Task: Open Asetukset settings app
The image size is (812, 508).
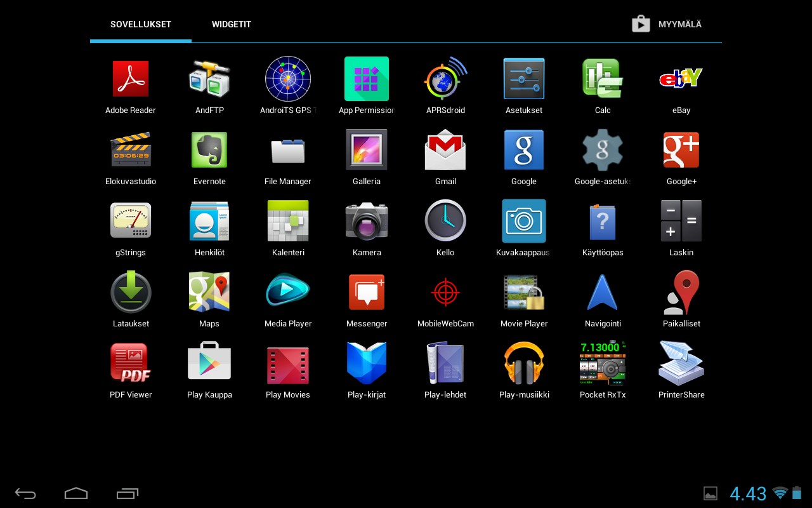Action: click(524, 79)
